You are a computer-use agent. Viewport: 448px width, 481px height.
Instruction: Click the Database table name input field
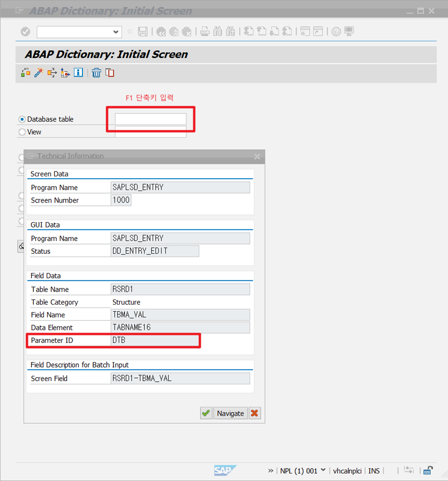pyautogui.click(x=151, y=119)
